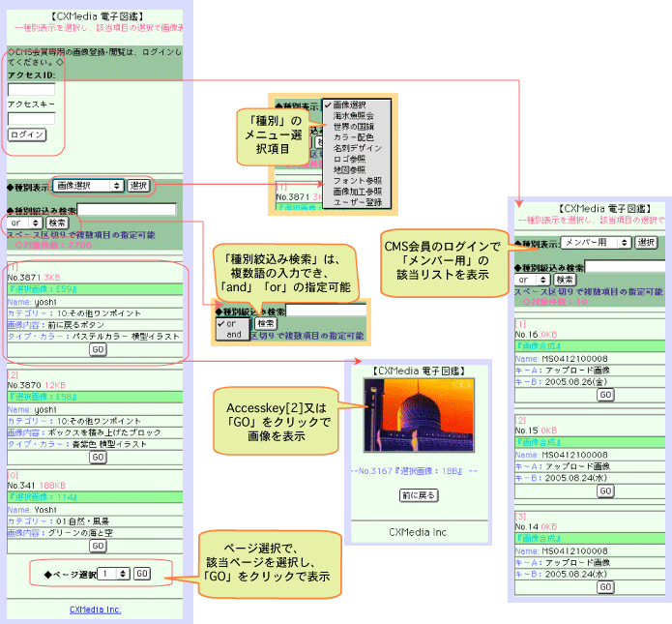Click the 『選択画像:E59』 heading
Screen dimensions: 672x624
coord(43,289)
